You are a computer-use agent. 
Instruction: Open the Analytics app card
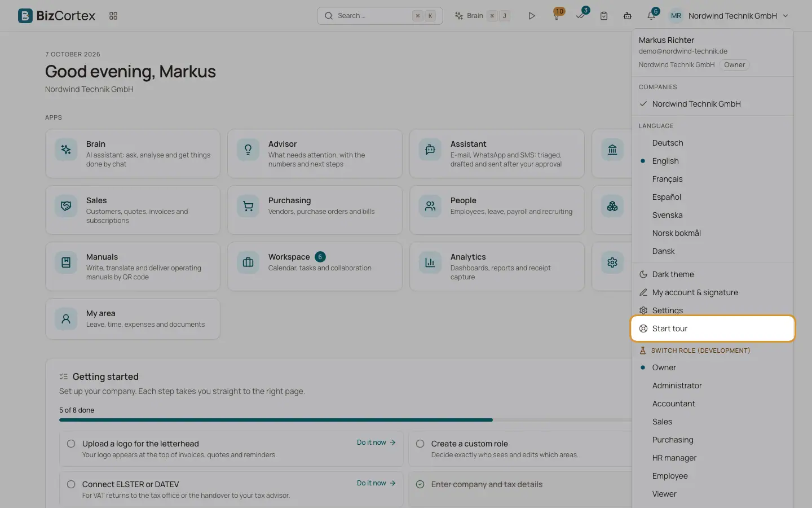(x=497, y=266)
